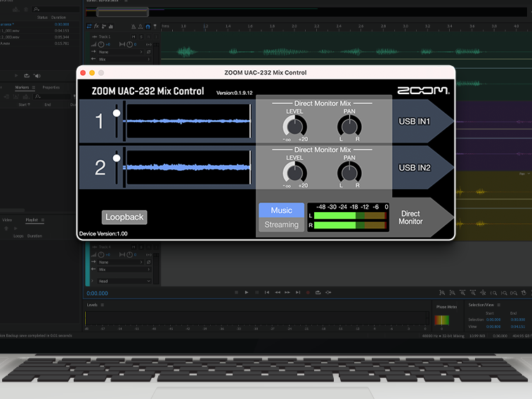Click channel 2 input gain fader handle
The image size is (532, 399).
point(117,158)
